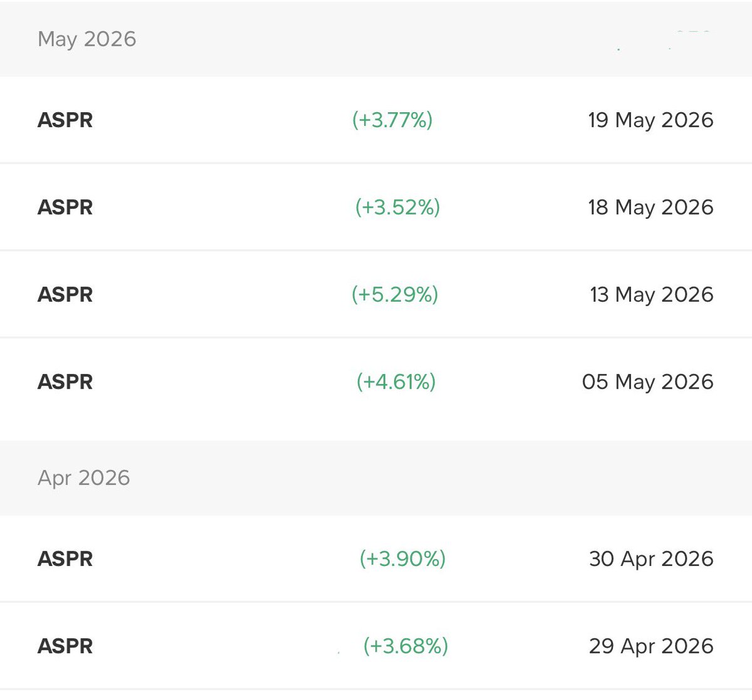The image size is (752, 700).
Task: Open the ASPR entry dated 19 May 2026
Action: click(376, 120)
